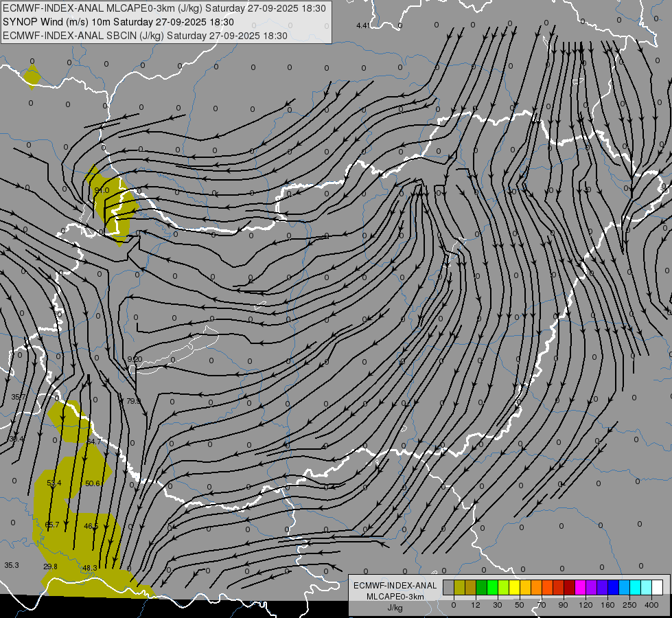This screenshot has height=618, width=672.
Task: Click the legend tick value 90
Action: pyautogui.click(x=563, y=605)
